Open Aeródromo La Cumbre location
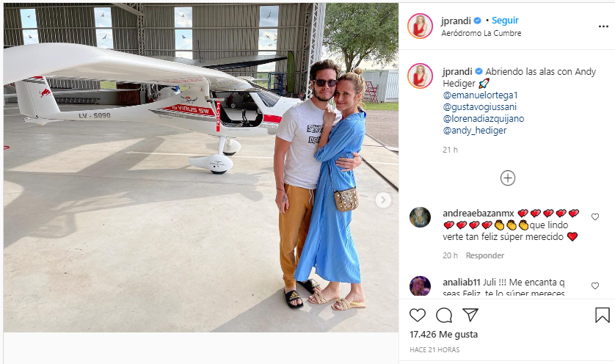This screenshot has width=615, height=364. (x=481, y=33)
